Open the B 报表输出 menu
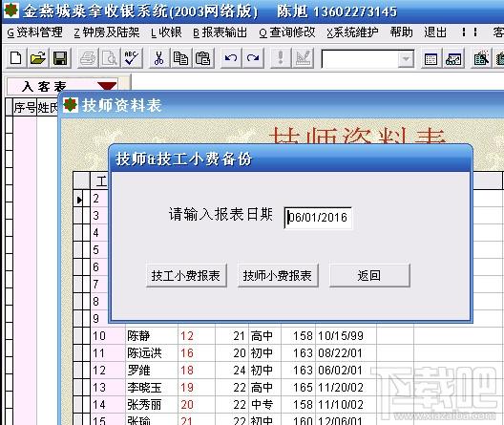 (x=220, y=32)
